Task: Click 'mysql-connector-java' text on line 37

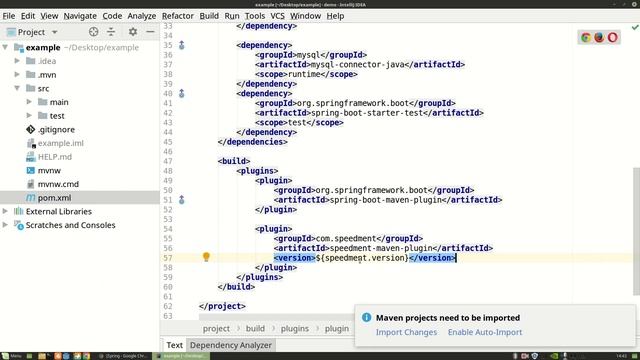Action: (358, 64)
